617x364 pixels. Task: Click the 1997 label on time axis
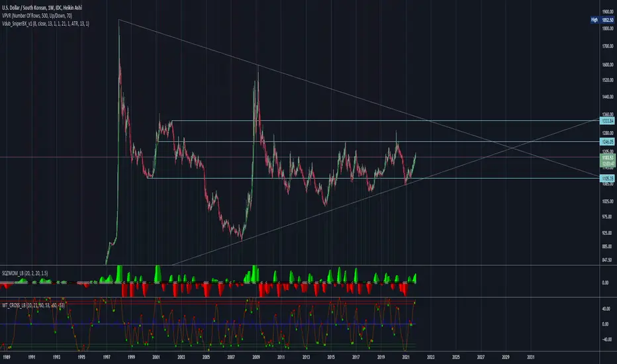coord(106,357)
